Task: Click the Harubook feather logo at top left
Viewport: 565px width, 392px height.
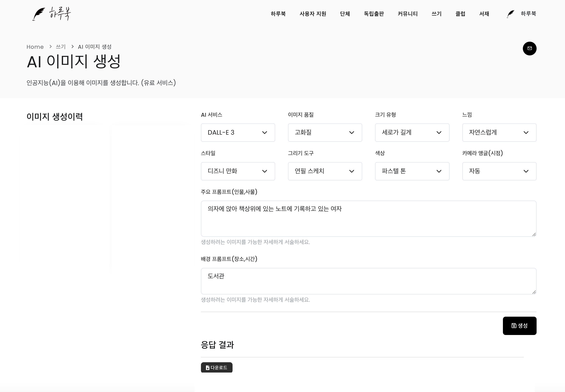Action: (x=52, y=14)
